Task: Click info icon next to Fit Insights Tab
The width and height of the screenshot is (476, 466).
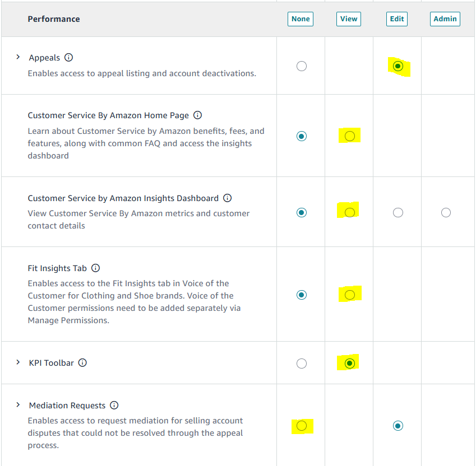Action: (95, 268)
